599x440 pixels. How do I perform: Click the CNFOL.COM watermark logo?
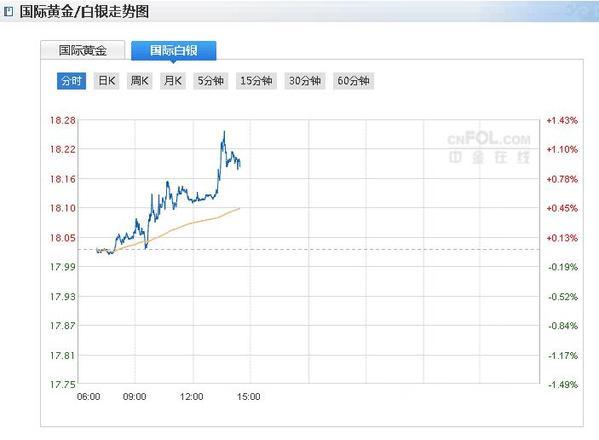(x=489, y=147)
